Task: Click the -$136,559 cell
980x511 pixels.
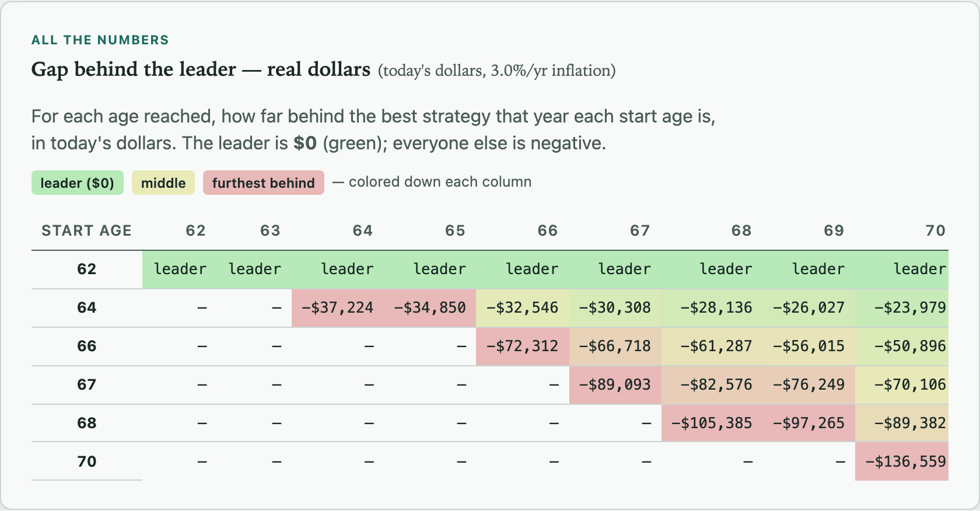Action: coord(902,461)
